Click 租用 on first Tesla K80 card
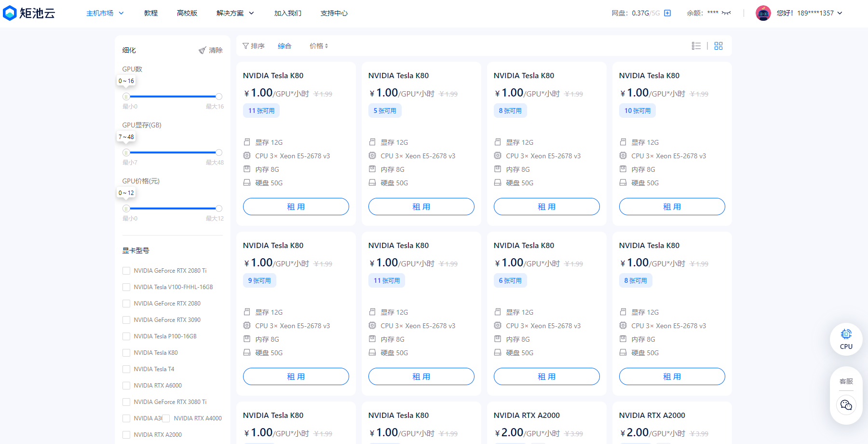 (x=296, y=207)
